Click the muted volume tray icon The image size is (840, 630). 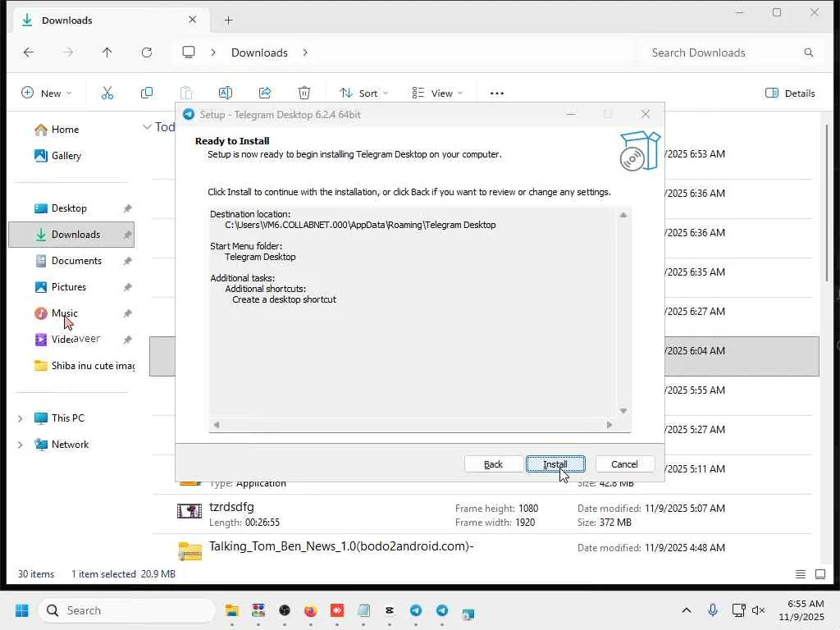click(x=758, y=610)
